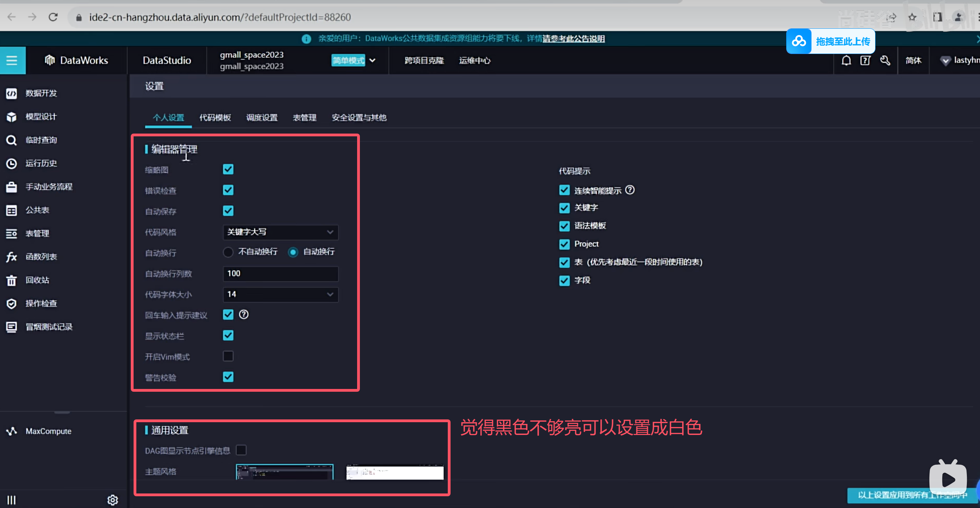Click the hamburger menu icon
The height and width of the screenshot is (508, 980).
(x=12, y=61)
